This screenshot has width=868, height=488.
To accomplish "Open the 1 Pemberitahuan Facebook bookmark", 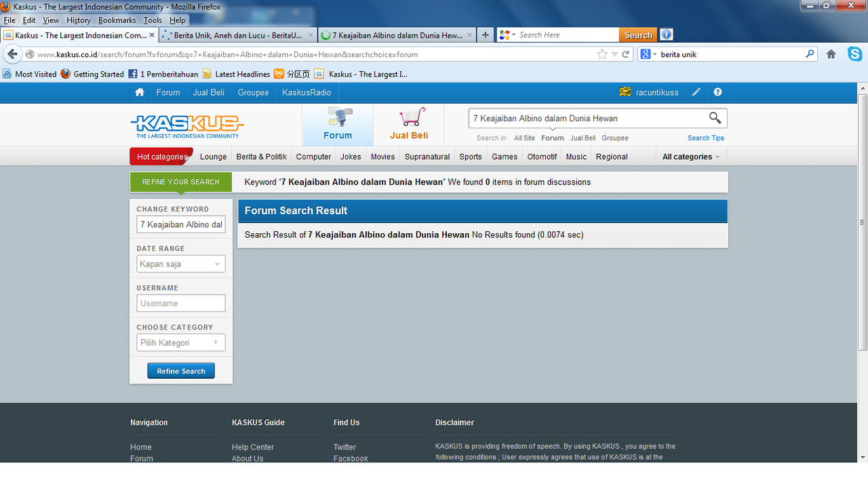I will [x=163, y=74].
